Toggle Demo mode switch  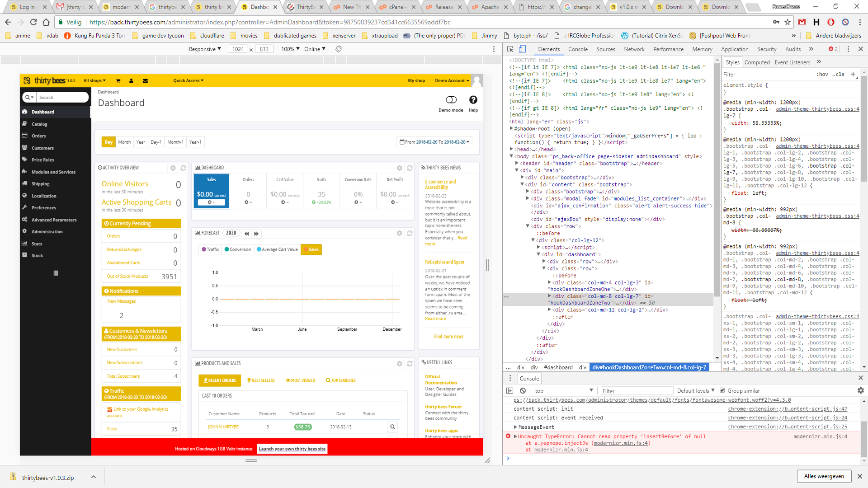click(x=451, y=100)
